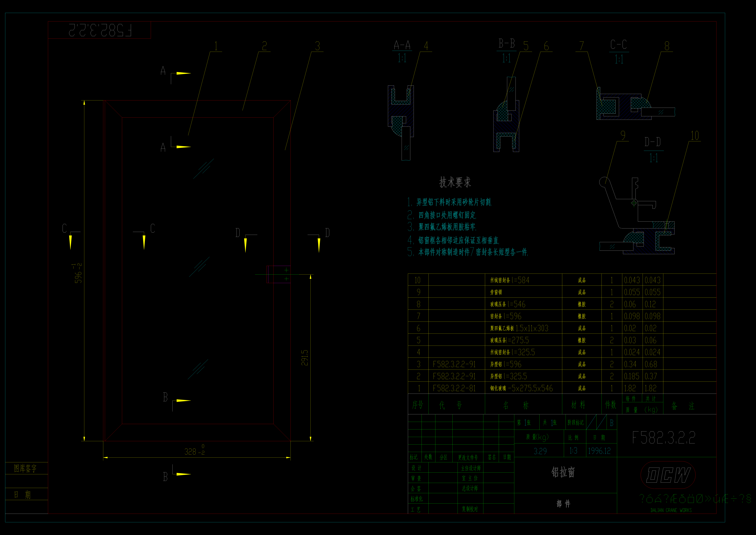Select the "328" width dimension text

(190, 452)
